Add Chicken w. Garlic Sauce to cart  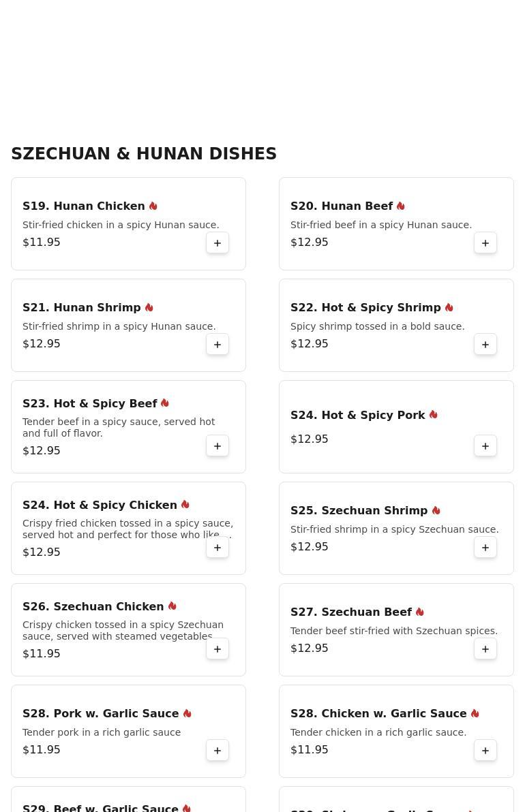(485, 751)
